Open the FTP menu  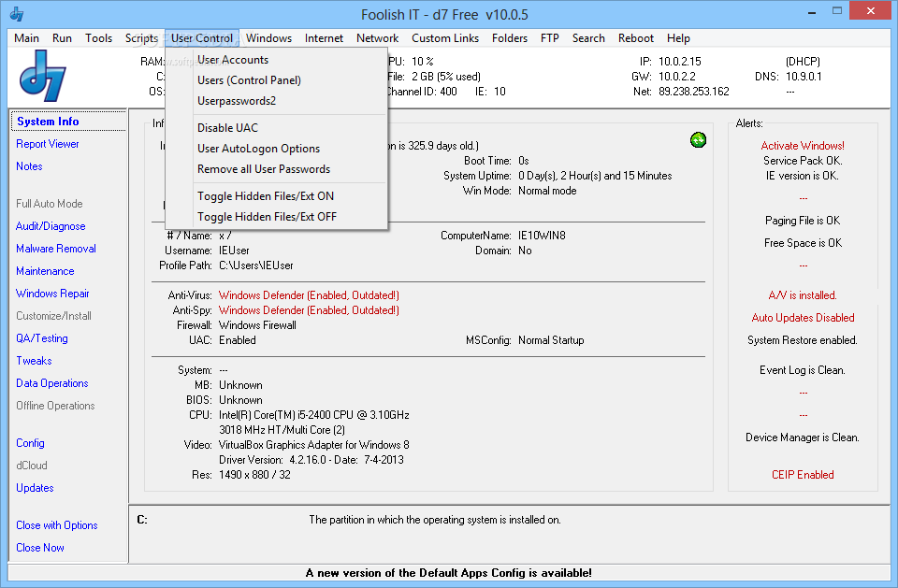pos(549,38)
